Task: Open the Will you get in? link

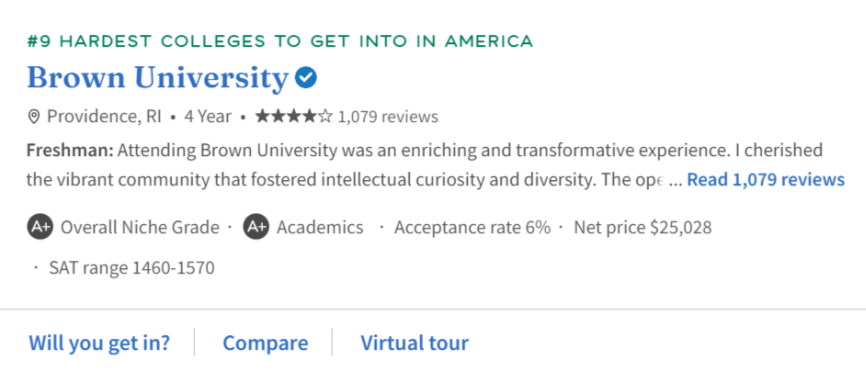Action: coord(99,343)
